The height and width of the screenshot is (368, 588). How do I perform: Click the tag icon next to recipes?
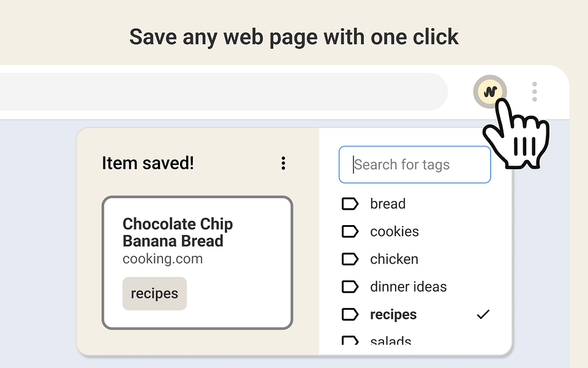click(x=350, y=315)
